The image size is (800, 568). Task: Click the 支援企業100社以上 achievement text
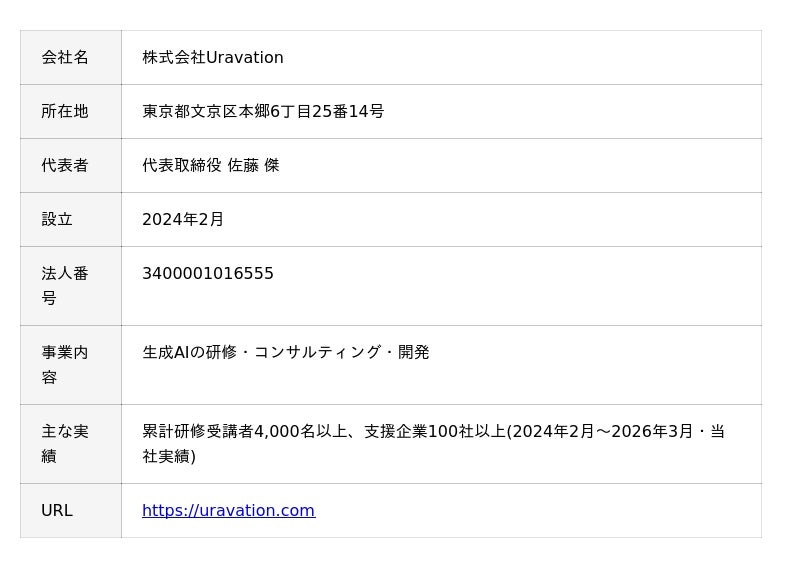(x=435, y=431)
